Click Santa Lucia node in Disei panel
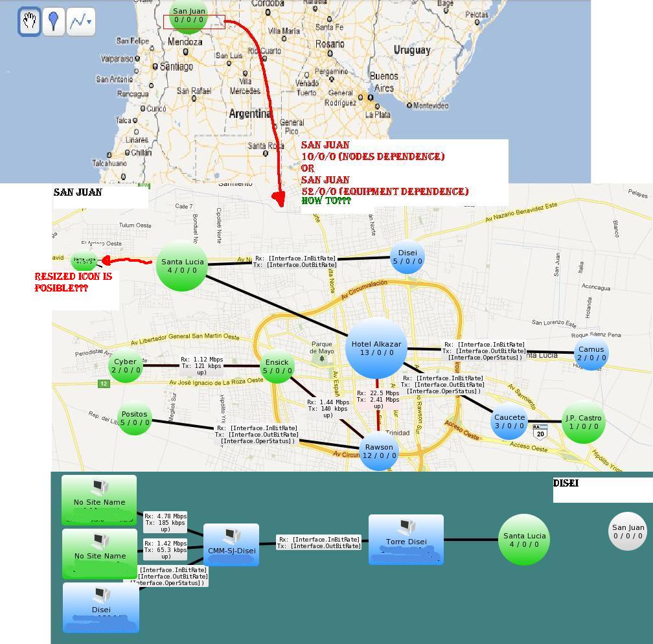 524,540
